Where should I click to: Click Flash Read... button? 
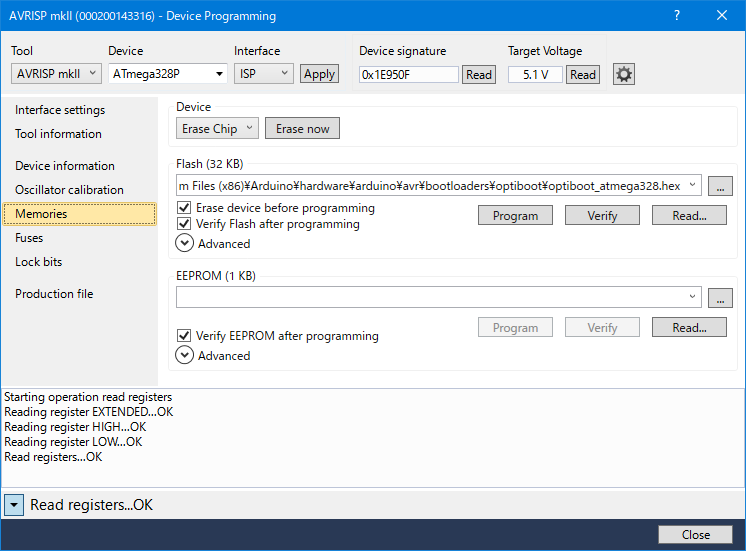[x=689, y=216]
